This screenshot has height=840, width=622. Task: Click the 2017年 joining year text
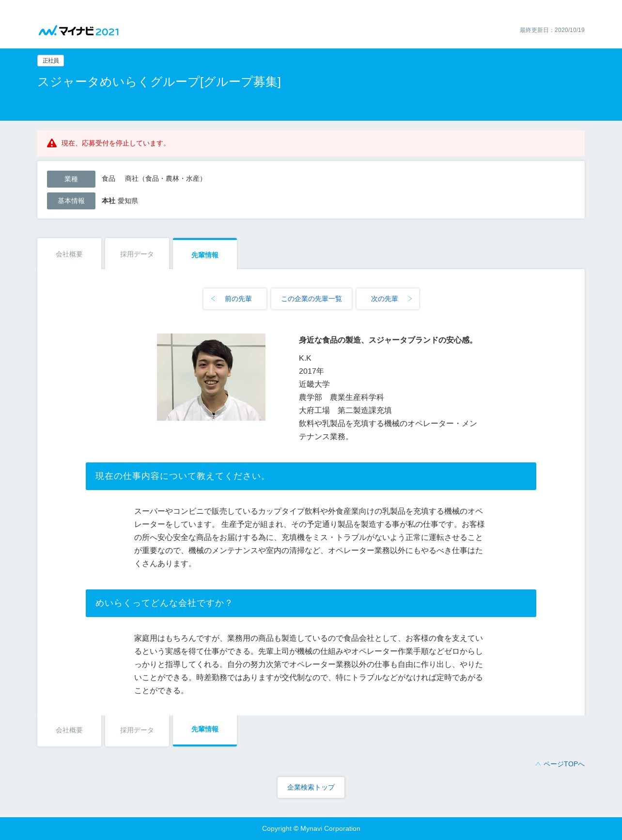click(x=311, y=371)
